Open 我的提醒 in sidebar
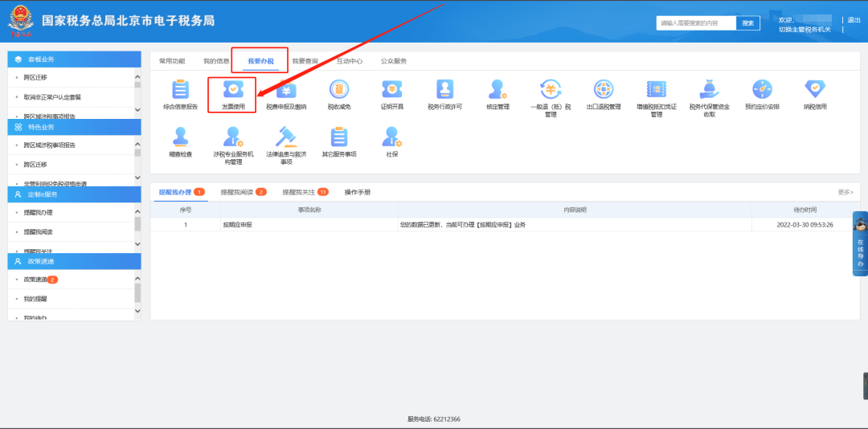 (x=35, y=299)
